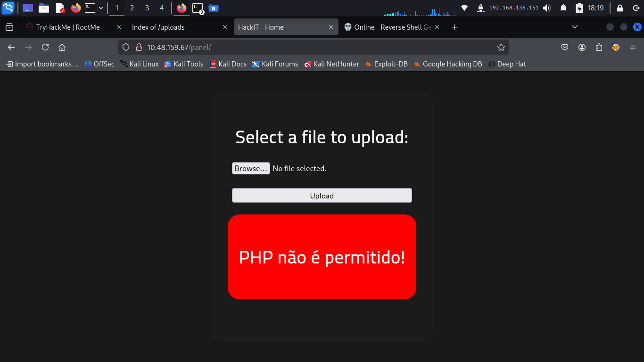Viewport: 644px width, 362px height.
Task: Click the 'Select a file to upload:' heading
Action: [322, 137]
